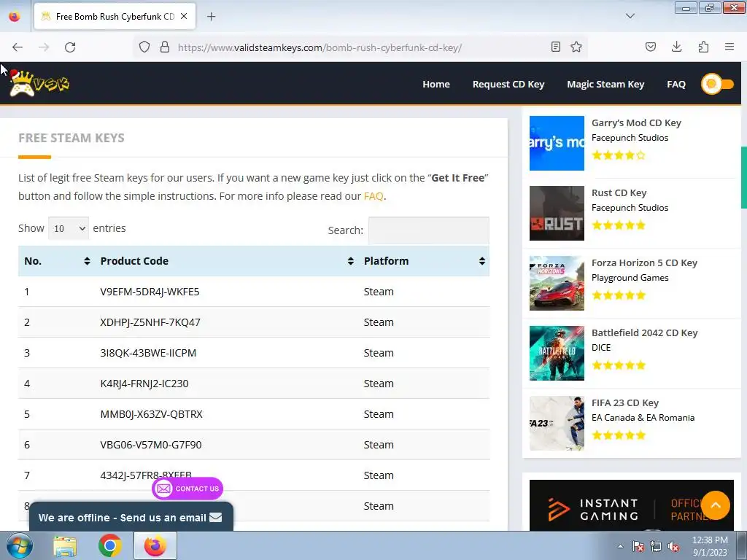Open a new browser tab
747x560 pixels.
click(x=211, y=17)
